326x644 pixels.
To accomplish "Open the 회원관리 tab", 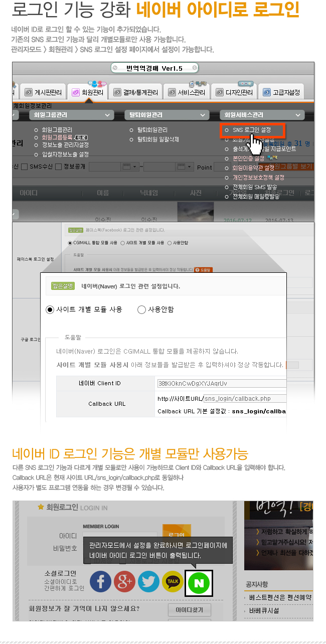I will [x=88, y=92].
